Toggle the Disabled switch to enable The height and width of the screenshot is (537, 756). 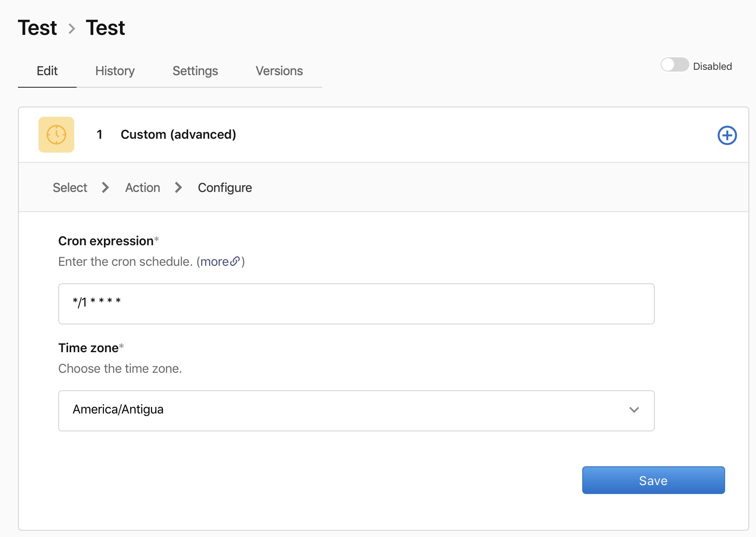[x=674, y=65]
